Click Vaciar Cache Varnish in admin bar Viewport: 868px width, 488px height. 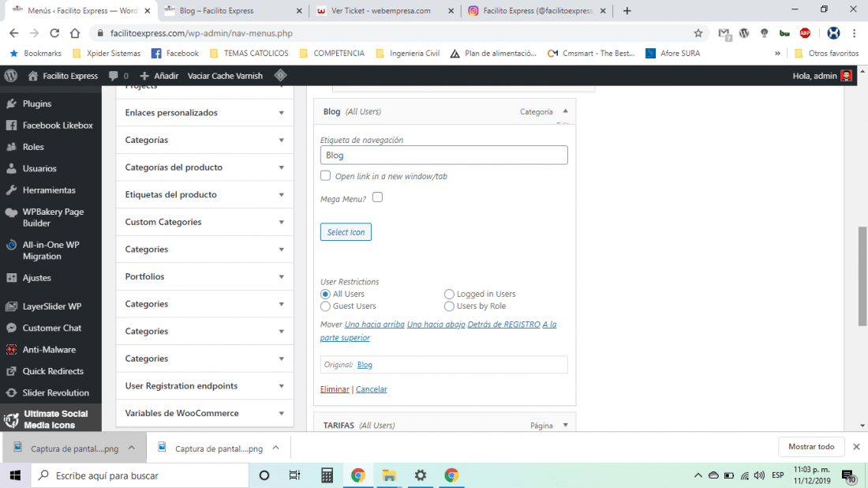click(x=225, y=76)
